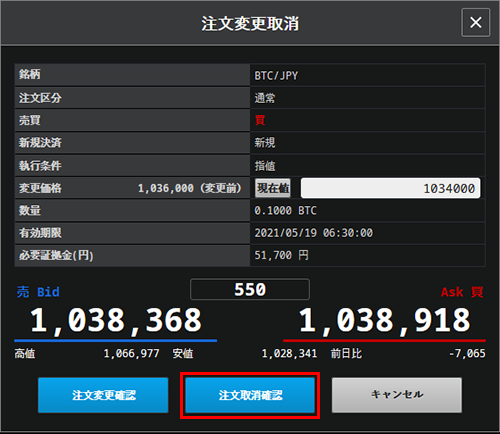Close the 注文変更取消 dialog with X
The height and width of the screenshot is (434, 500).
click(475, 23)
